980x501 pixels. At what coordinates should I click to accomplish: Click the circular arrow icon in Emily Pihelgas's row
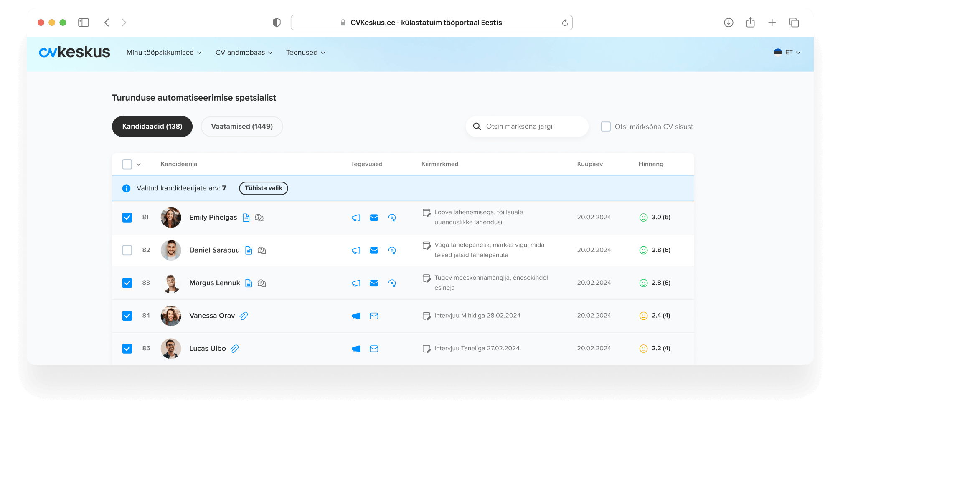click(x=392, y=218)
